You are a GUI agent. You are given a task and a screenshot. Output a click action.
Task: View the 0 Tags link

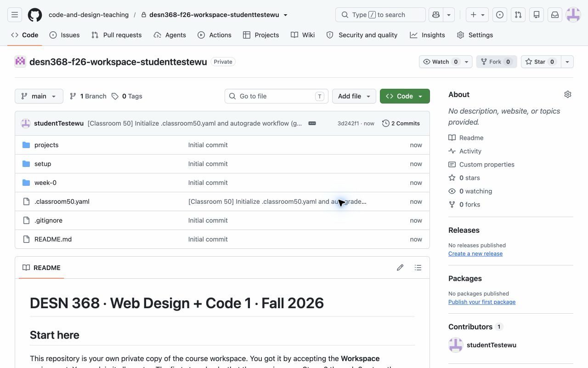click(127, 96)
